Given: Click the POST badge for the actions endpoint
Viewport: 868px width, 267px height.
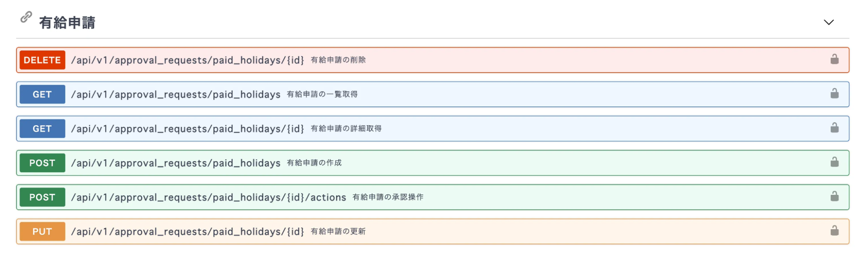Looking at the screenshot, I should pyautogui.click(x=42, y=197).
